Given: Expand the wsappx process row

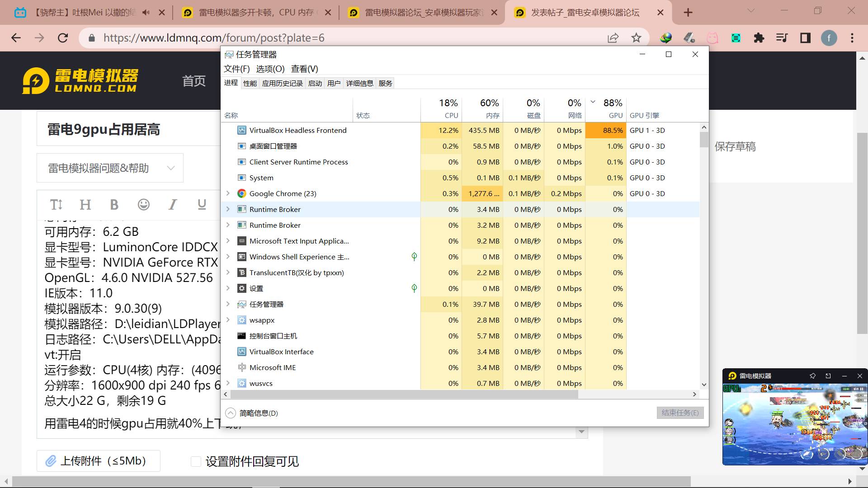Looking at the screenshot, I should [228, 320].
